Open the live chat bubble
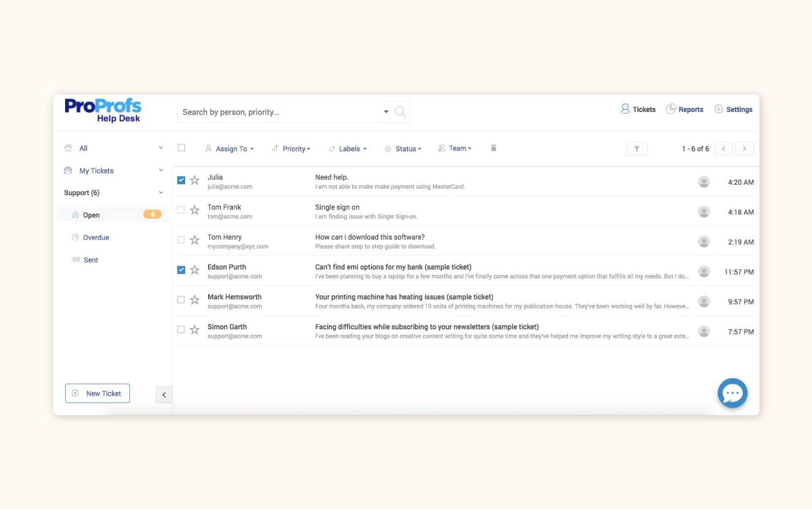 click(732, 393)
